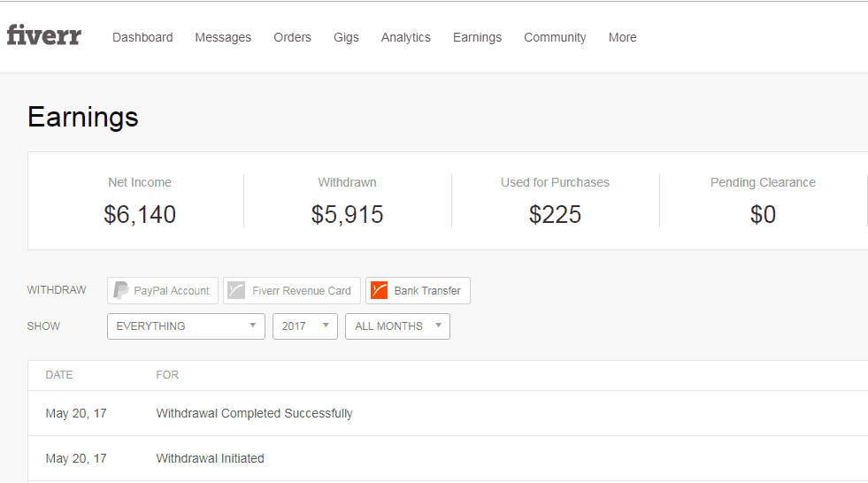Click the Net Income $6,140 amount
Image resolution: width=868 pixels, height=483 pixels.
point(140,215)
